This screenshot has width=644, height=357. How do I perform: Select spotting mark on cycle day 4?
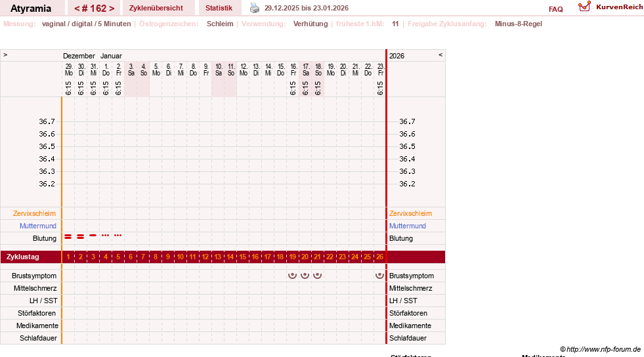pos(106,235)
